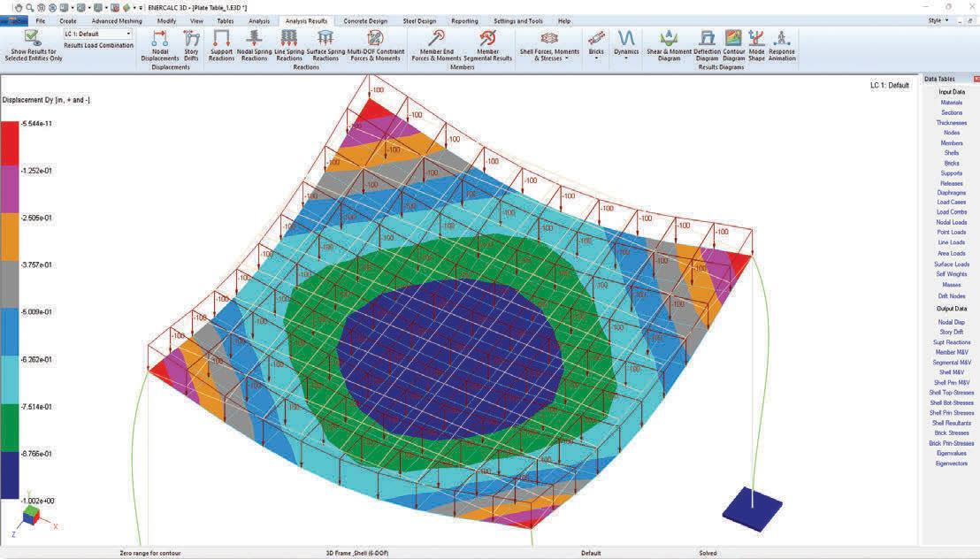Click the red legend color swatch
This screenshot has width=980, height=559.
10,143
